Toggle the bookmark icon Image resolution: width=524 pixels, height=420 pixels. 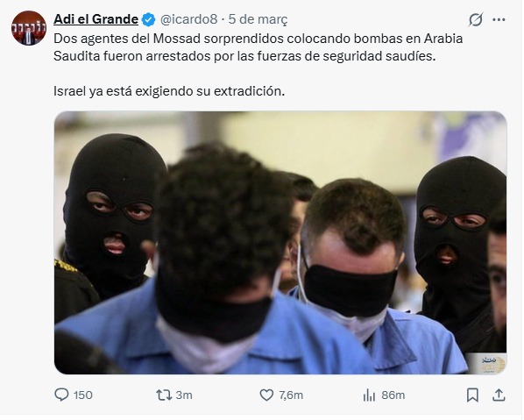click(472, 395)
